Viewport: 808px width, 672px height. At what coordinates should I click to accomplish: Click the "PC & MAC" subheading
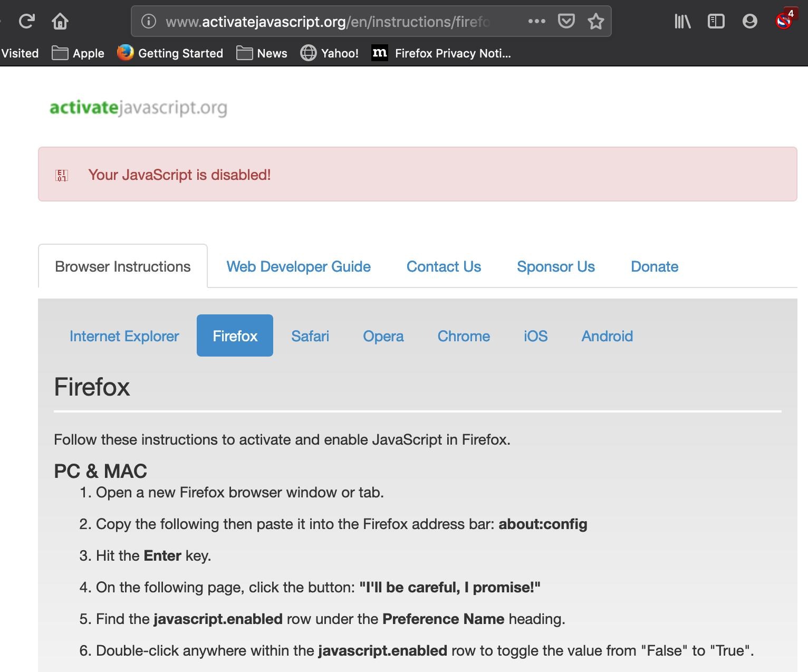pos(100,471)
